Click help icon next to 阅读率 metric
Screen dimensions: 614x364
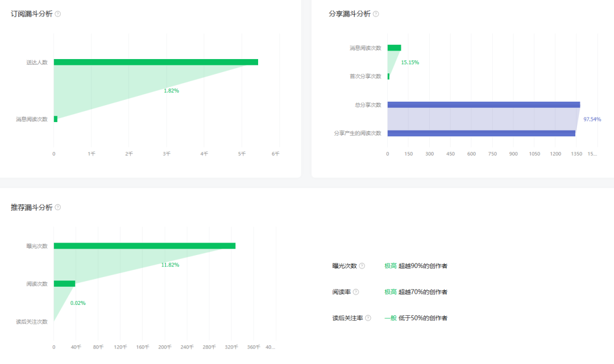[356, 292]
